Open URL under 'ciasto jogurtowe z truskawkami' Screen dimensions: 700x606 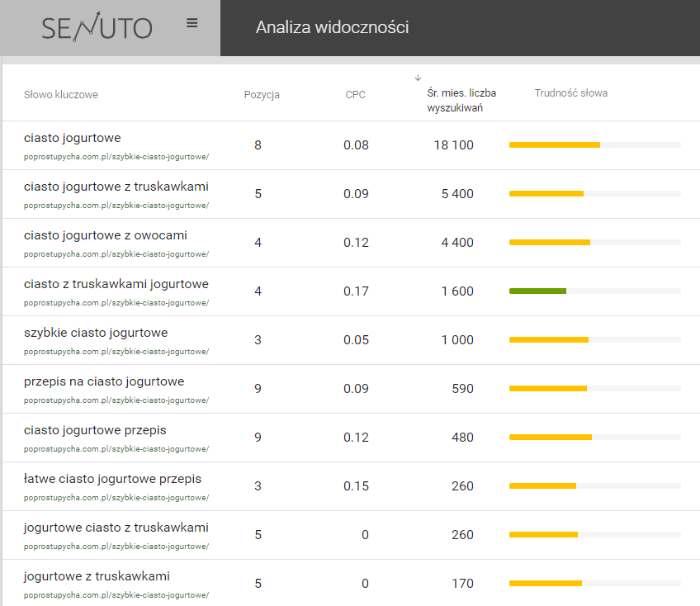[x=116, y=206]
